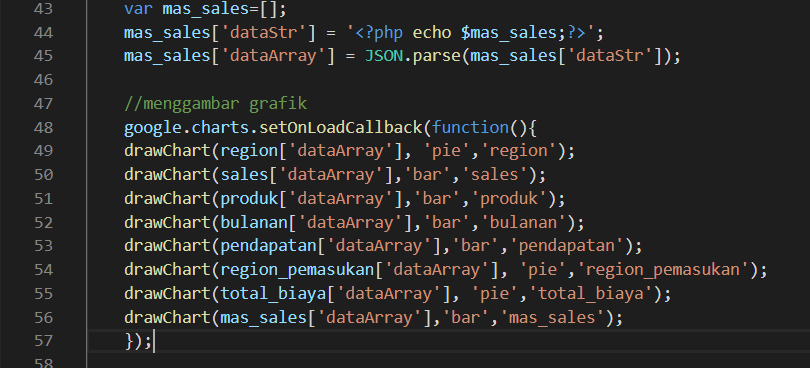Click '$mas_sales' variable on line 44
Screen dimensions: 810x368
[508, 33]
